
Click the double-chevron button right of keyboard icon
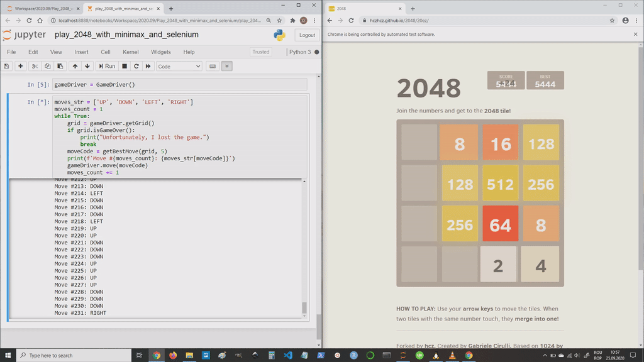(x=226, y=66)
